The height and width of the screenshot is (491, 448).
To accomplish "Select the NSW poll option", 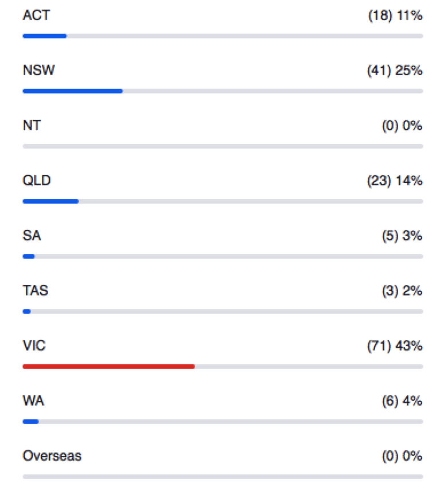I will [38, 70].
